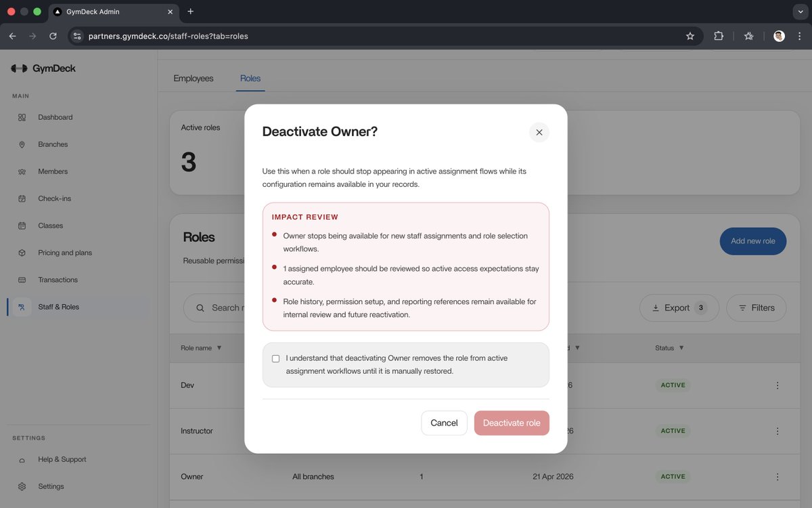This screenshot has width=812, height=508.
Task: Expand the tab search dropdown
Action: [x=800, y=12]
